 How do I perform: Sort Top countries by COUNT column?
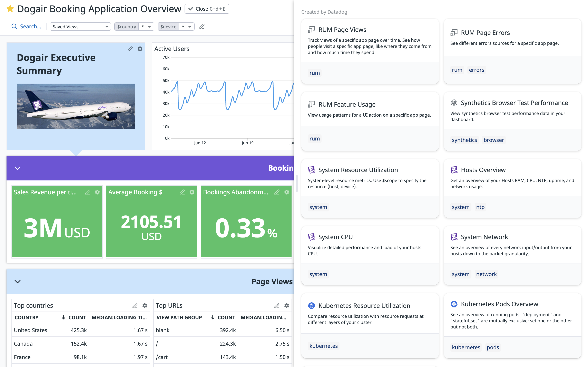[77, 317]
